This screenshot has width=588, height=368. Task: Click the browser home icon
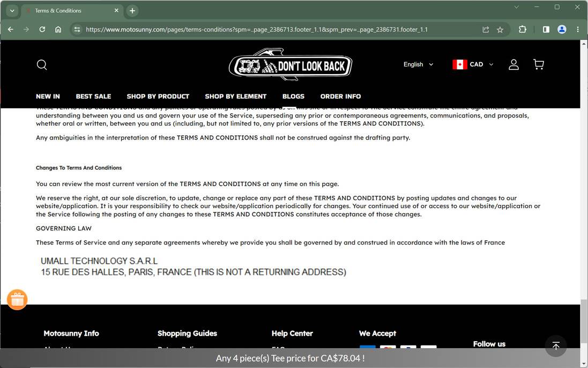(x=58, y=30)
